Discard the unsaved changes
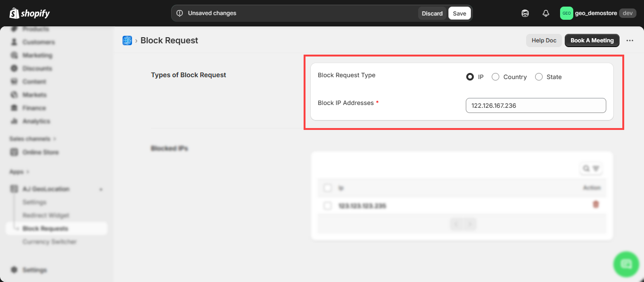Viewport: 644px width, 282px height. click(432, 13)
